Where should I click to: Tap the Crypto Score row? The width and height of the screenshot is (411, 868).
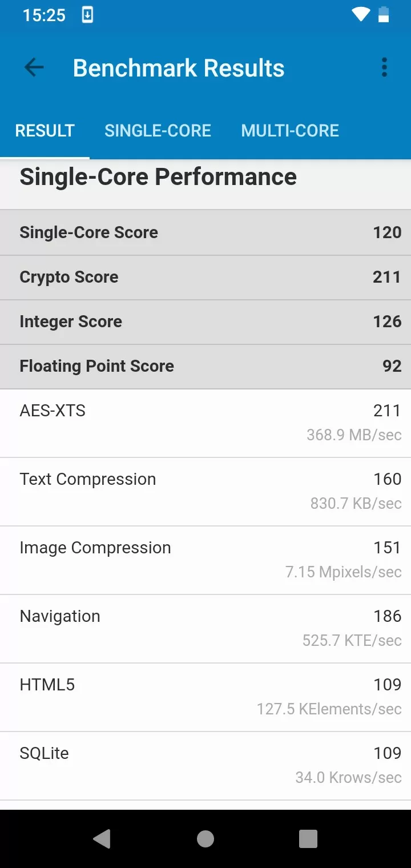click(205, 277)
